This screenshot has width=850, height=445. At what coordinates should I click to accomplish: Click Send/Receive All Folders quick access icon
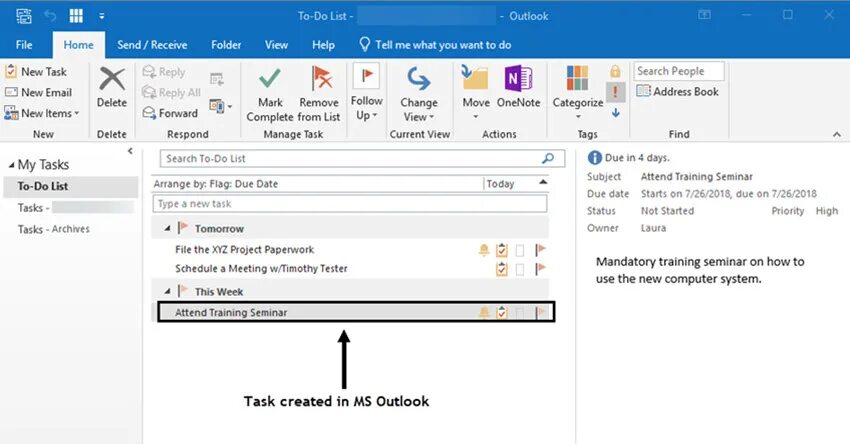(x=24, y=16)
